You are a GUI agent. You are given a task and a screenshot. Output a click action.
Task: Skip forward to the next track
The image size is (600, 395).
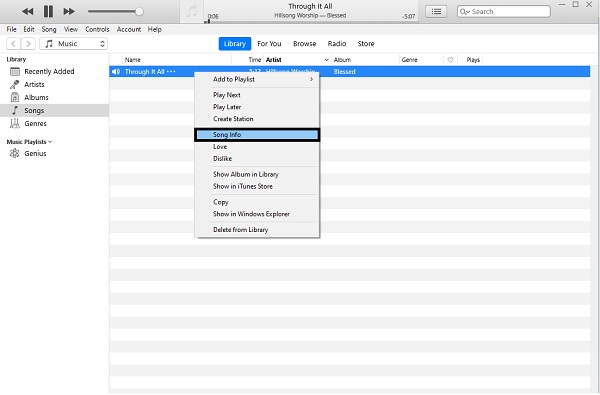pos(69,11)
